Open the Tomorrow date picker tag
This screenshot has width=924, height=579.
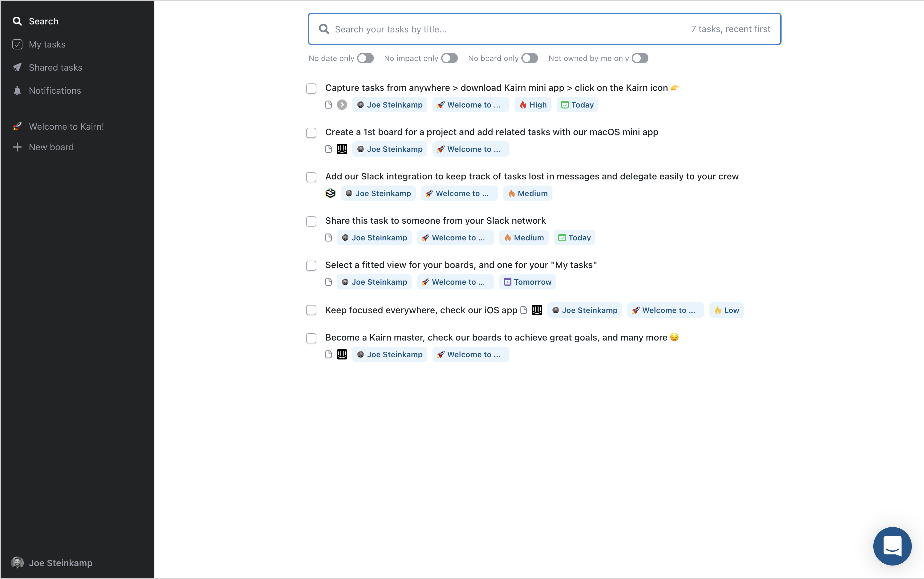(x=527, y=282)
